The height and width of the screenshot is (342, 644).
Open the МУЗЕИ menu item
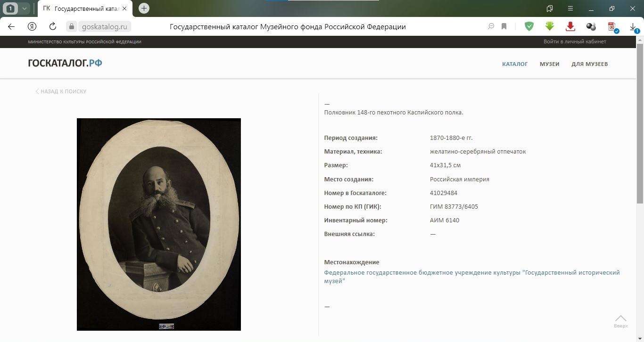(x=550, y=64)
